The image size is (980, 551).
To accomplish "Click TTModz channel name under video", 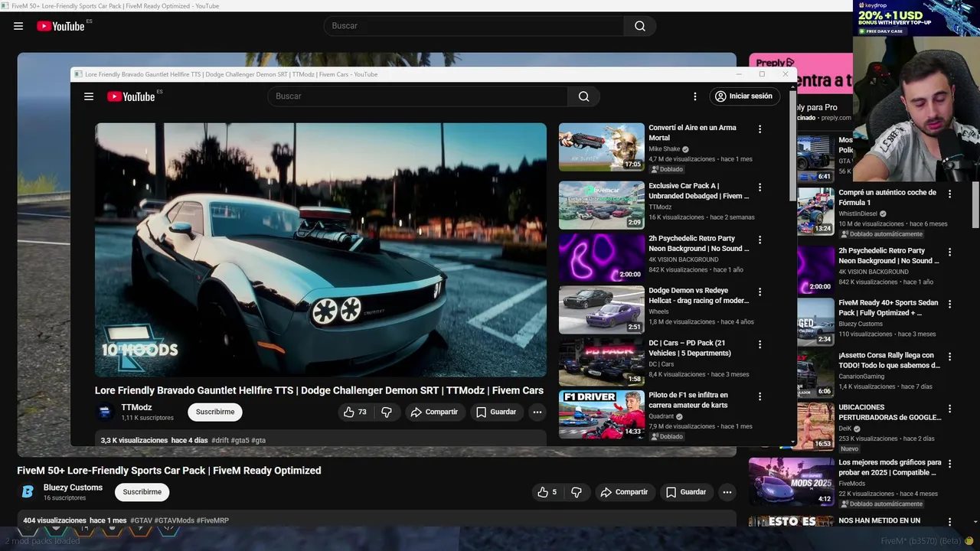I will click(136, 407).
